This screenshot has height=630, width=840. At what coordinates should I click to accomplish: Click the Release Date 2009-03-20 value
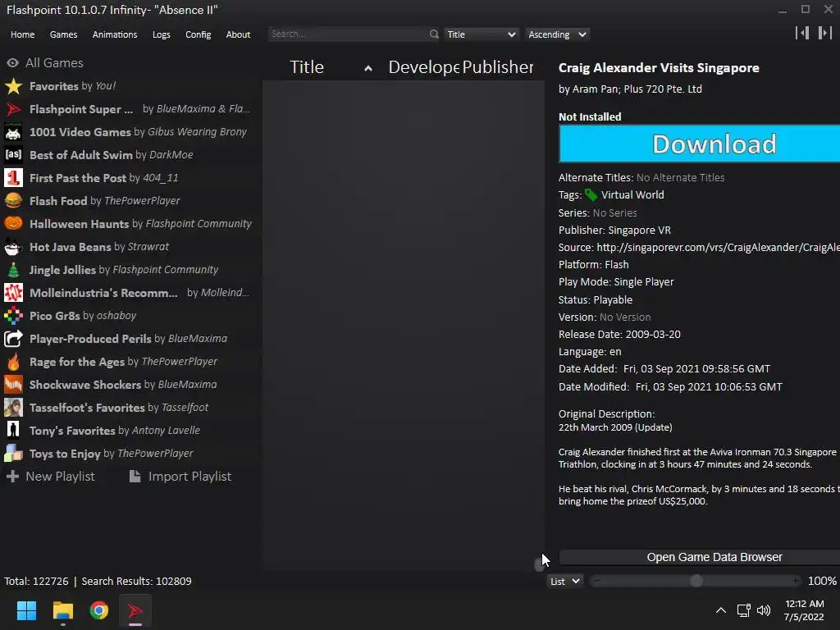coord(653,335)
